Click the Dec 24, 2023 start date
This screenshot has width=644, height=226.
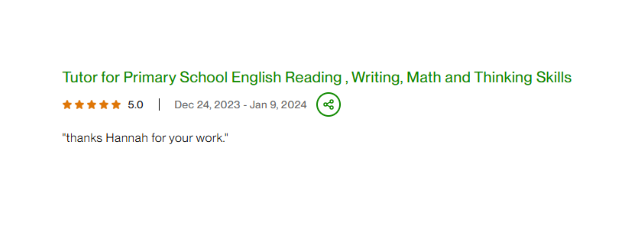click(207, 105)
